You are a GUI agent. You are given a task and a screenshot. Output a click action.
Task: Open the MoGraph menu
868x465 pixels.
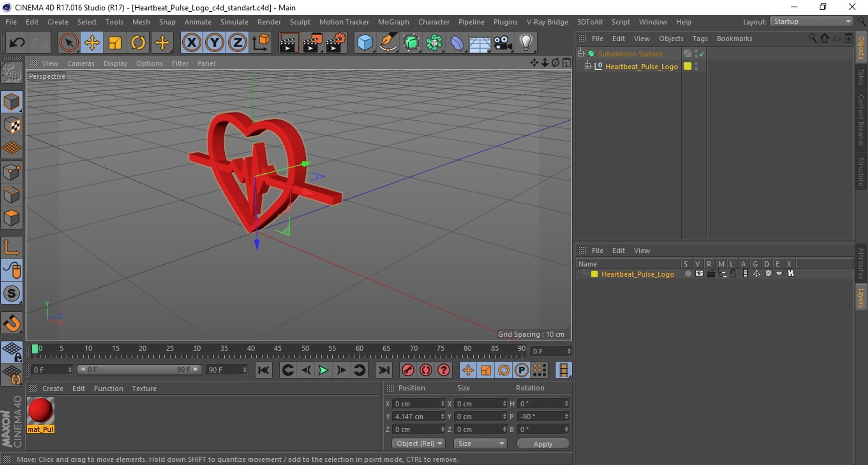tap(393, 22)
